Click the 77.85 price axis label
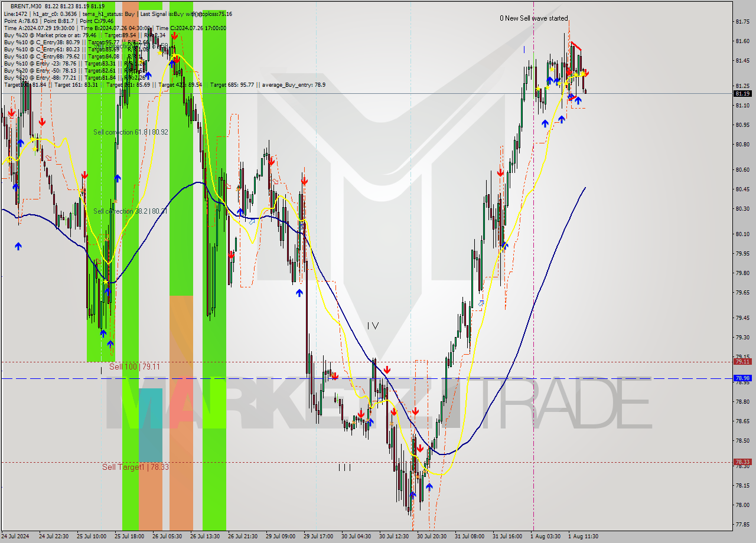756x543 pixels. [742, 525]
